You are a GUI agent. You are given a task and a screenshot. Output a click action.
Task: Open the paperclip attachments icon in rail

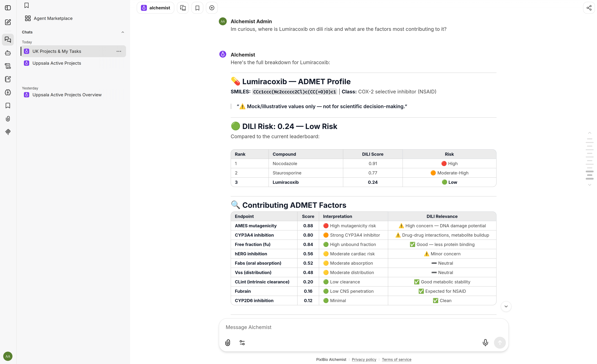8,119
